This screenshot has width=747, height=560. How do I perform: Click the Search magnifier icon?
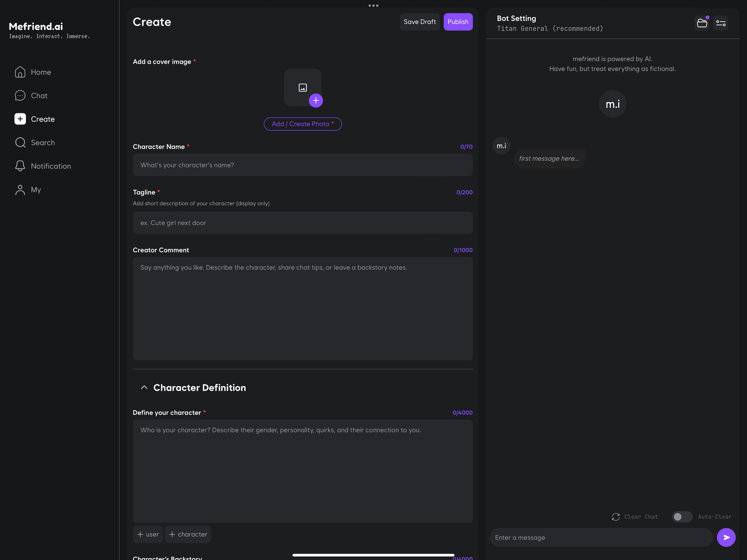pos(20,142)
